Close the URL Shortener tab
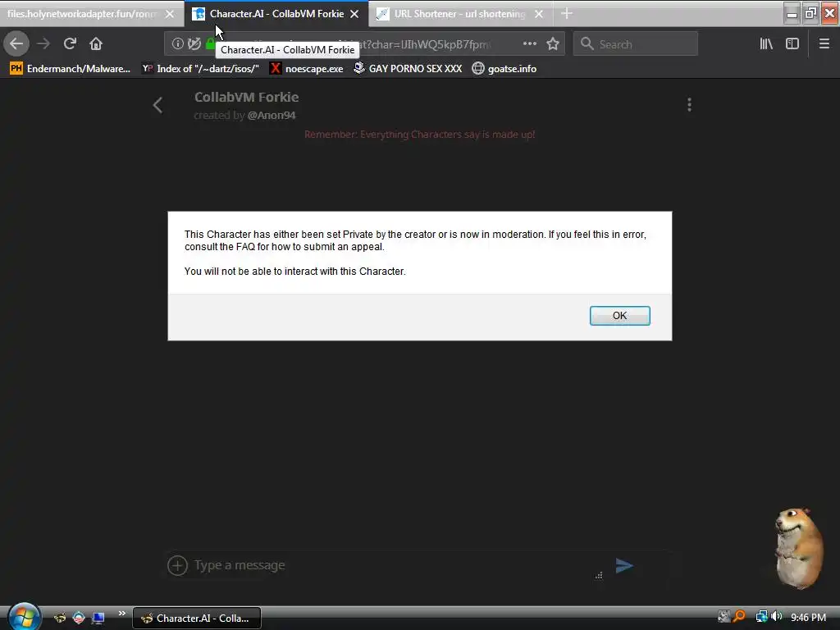The width and height of the screenshot is (840, 630). click(x=539, y=14)
